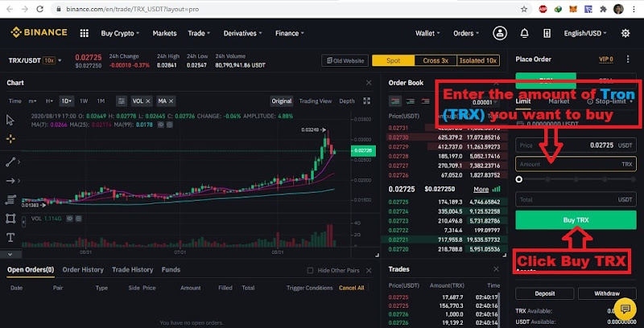
Task: Switch trading mode to Spot
Action: click(393, 60)
